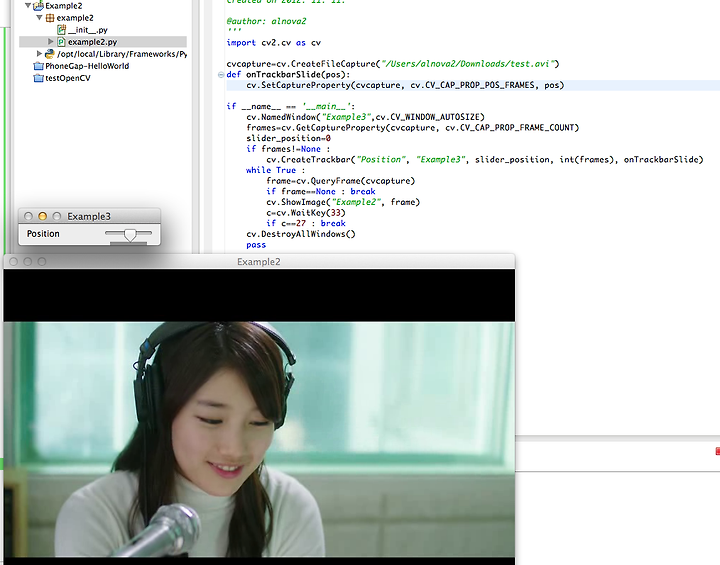
Task: Click the Example2 project icon
Action: click(39, 6)
